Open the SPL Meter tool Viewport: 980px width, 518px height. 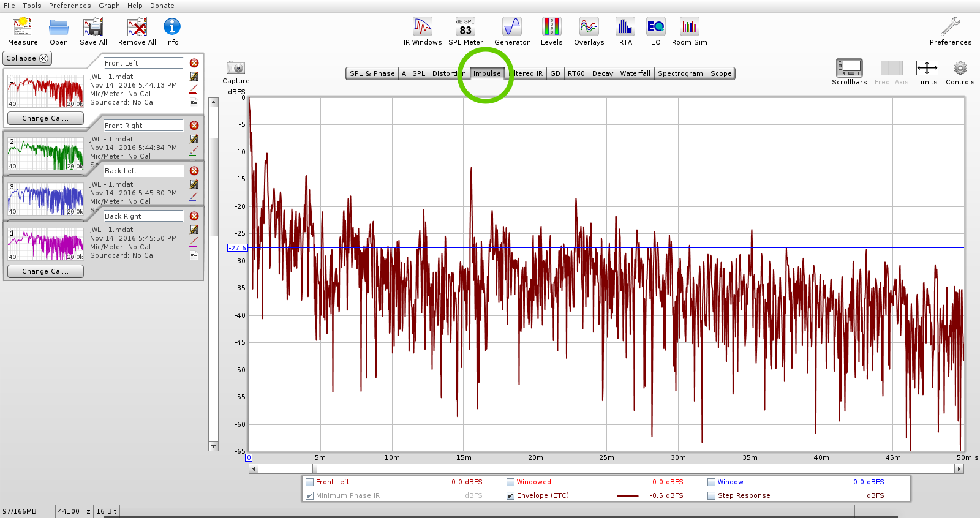pyautogui.click(x=466, y=31)
